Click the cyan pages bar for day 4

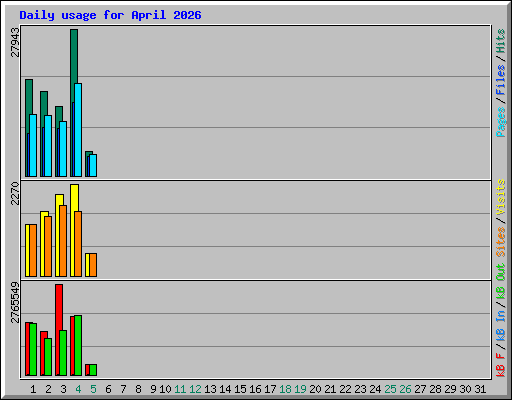(78, 130)
